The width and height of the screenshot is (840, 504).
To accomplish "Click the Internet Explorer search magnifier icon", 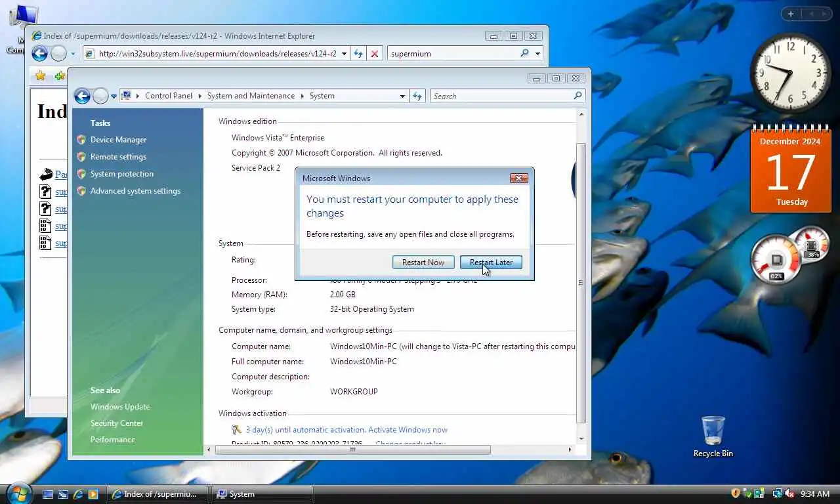I will (x=524, y=53).
